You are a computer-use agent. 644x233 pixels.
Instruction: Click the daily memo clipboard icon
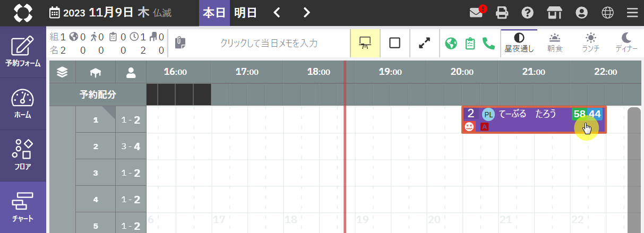pyautogui.click(x=180, y=42)
